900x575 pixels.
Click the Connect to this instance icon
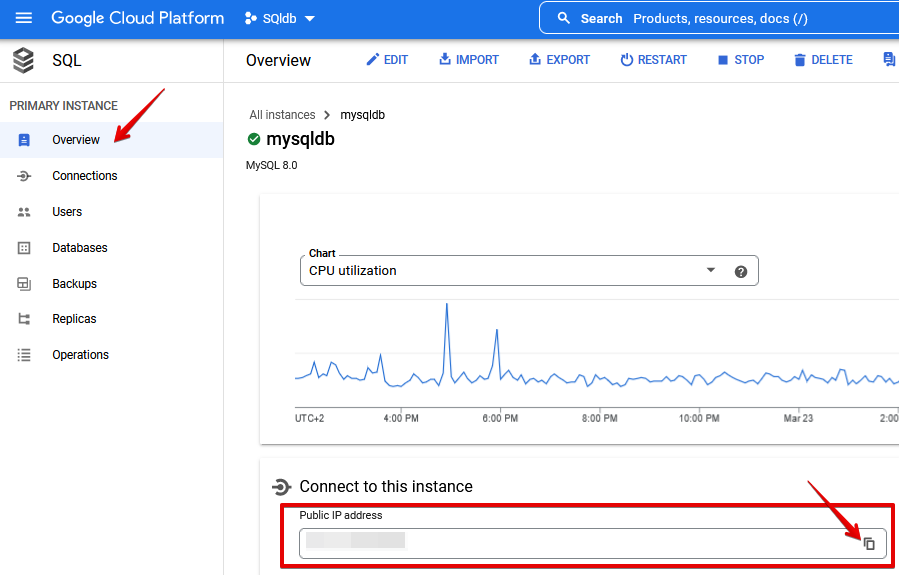pos(281,487)
